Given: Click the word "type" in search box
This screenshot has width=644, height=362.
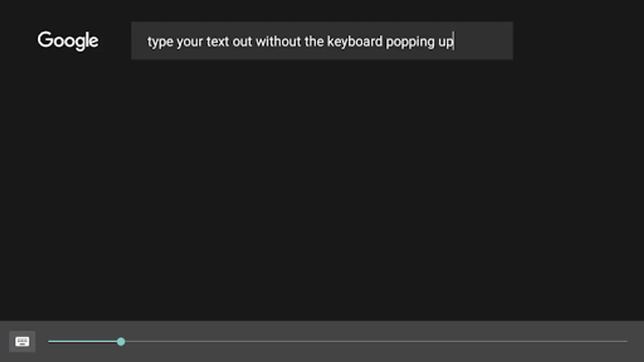Looking at the screenshot, I should pos(160,42).
